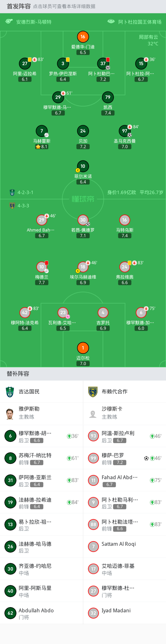166x644 pixels.
Task: Select player 79 凯西 on pitch
Action: pyautogui.click(x=108, y=97)
